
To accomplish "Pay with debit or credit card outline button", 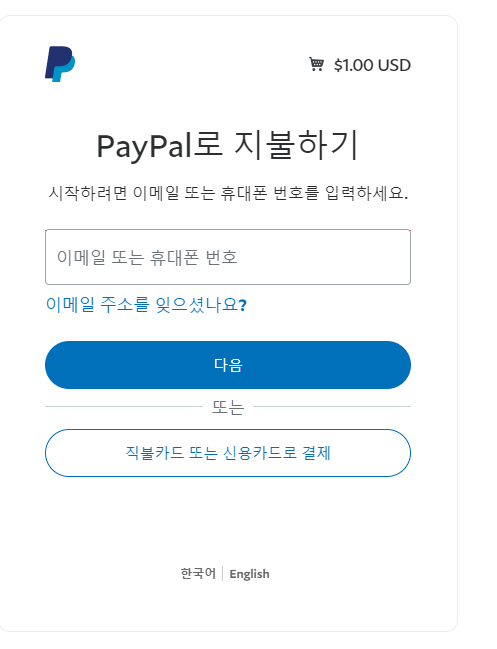I will [x=228, y=453].
